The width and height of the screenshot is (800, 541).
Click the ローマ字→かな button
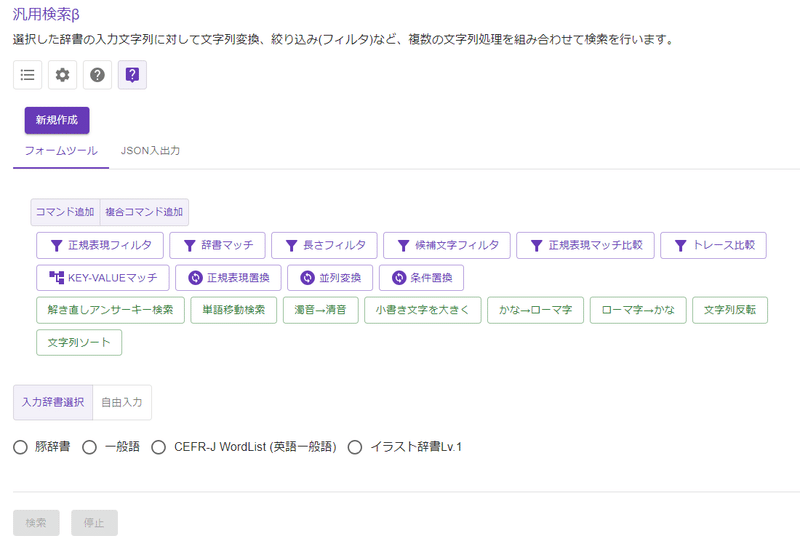click(638, 310)
